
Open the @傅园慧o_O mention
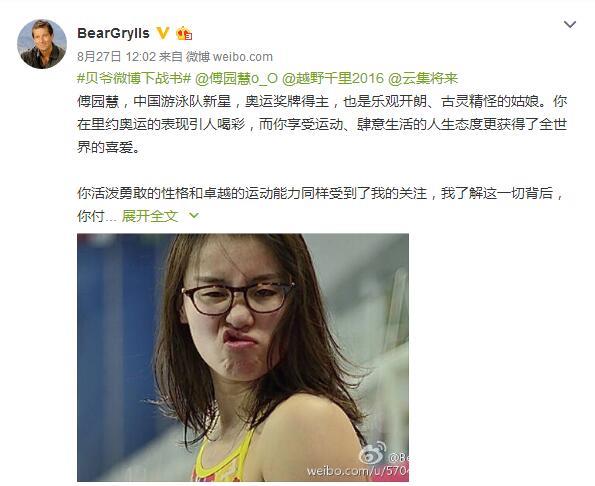point(236,79)
